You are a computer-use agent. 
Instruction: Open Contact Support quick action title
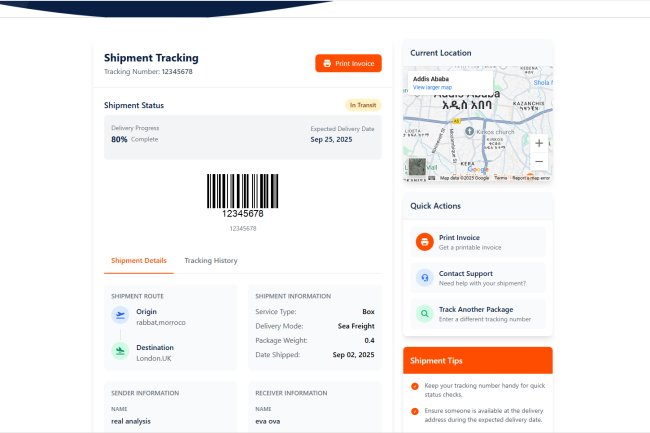466,273
